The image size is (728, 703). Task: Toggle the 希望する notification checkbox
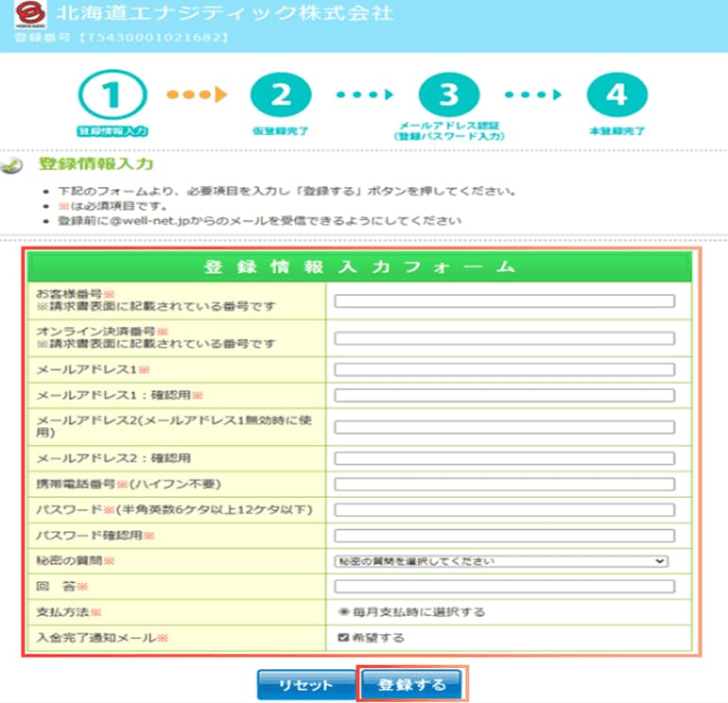(x=343, y=638)
